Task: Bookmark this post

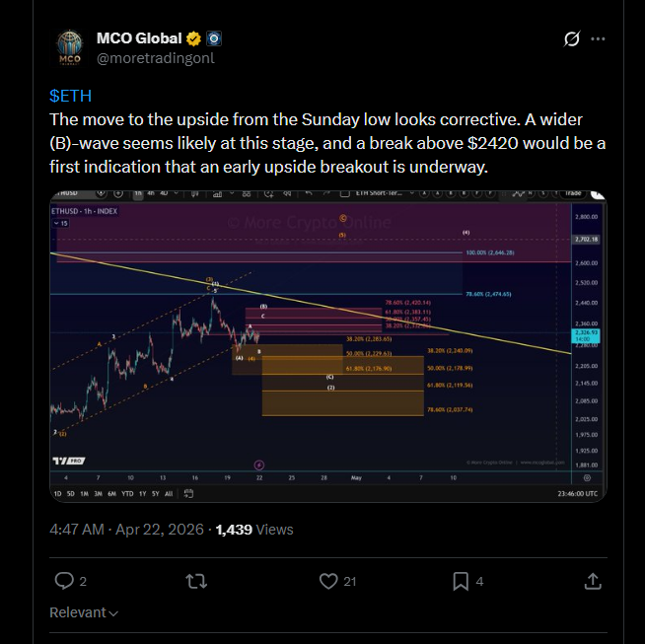Action: click(x=461, y=581)
